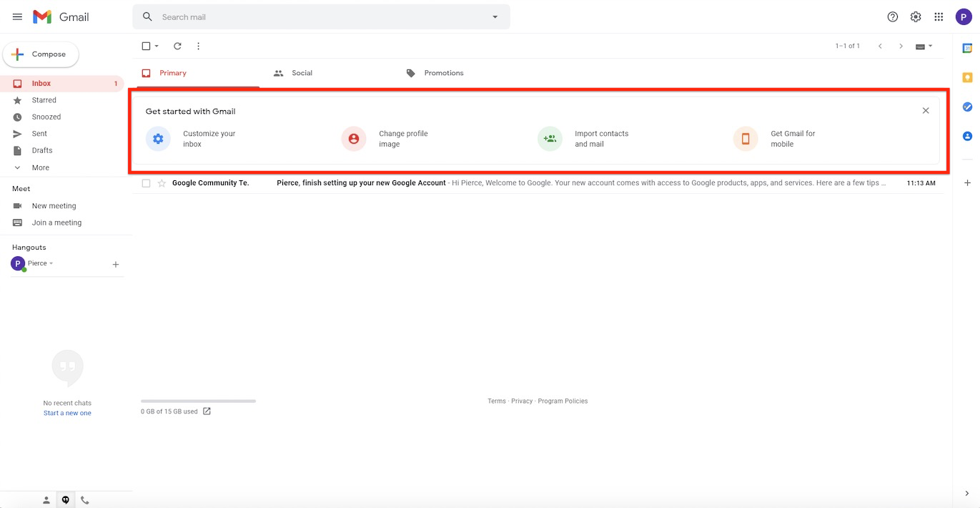
Task: Open the Privacy link at the bottom
Action: [522, 401]
